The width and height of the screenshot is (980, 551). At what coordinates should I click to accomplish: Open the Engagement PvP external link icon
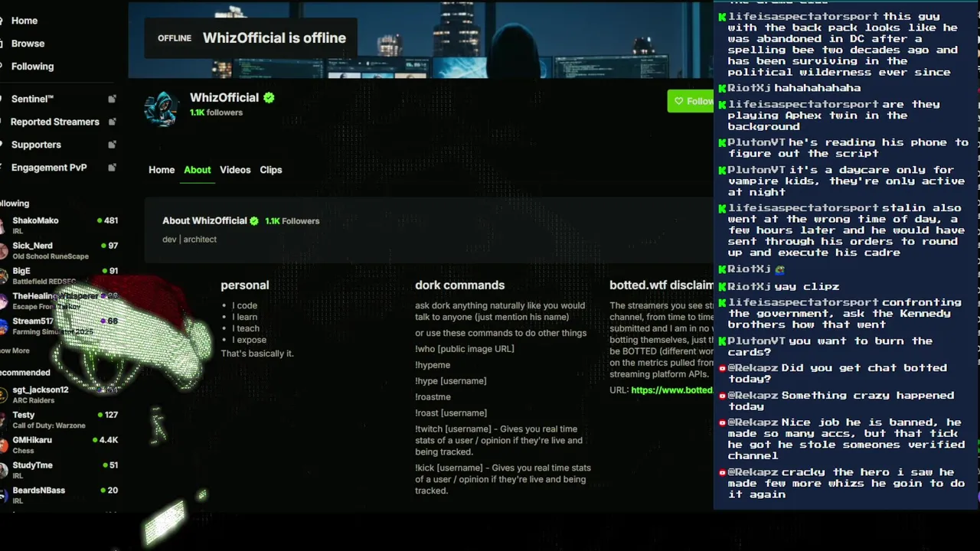112,168
